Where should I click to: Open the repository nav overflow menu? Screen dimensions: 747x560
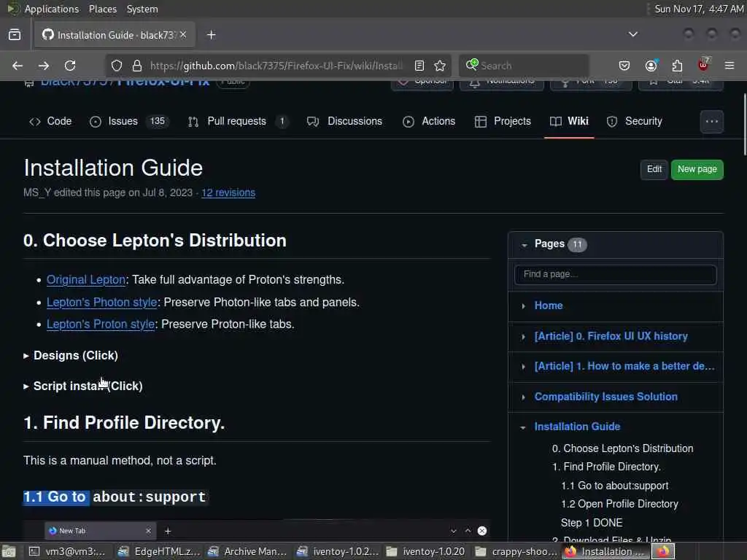[712, 122]
